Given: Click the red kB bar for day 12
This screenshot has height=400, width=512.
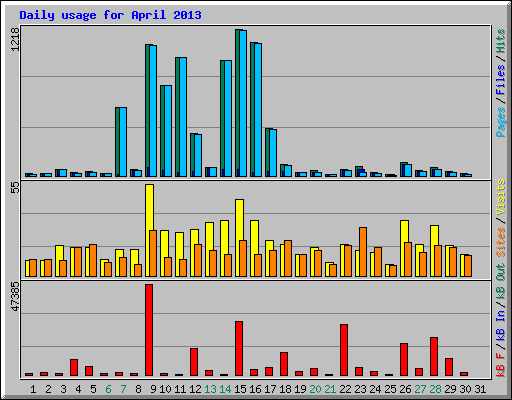Looking at the screenshot, I should [194, 362].
